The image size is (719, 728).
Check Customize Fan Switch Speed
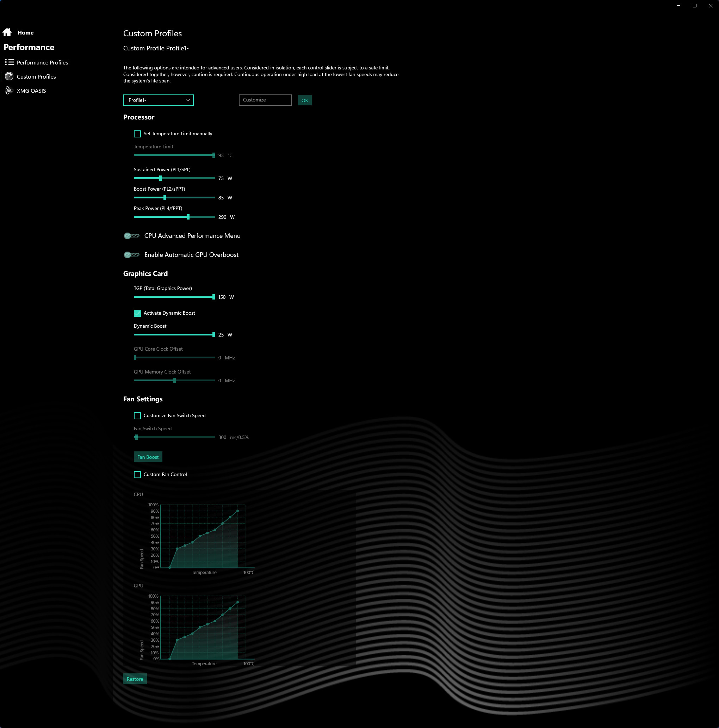tap(137, 416)
